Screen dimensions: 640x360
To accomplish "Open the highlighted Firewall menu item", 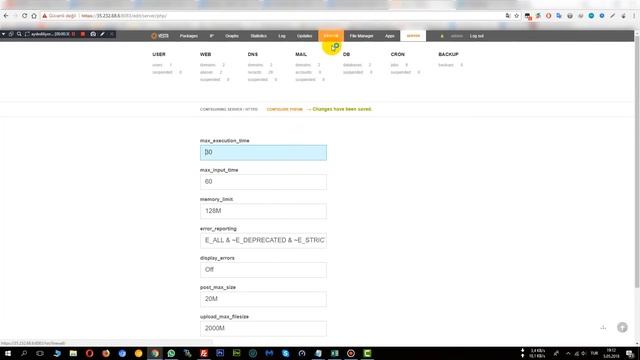I will click(x=331, y=36).
